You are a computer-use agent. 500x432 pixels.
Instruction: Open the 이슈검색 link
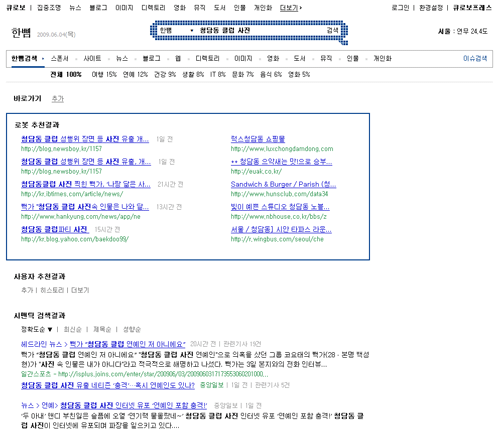click(x=475, y=58)
